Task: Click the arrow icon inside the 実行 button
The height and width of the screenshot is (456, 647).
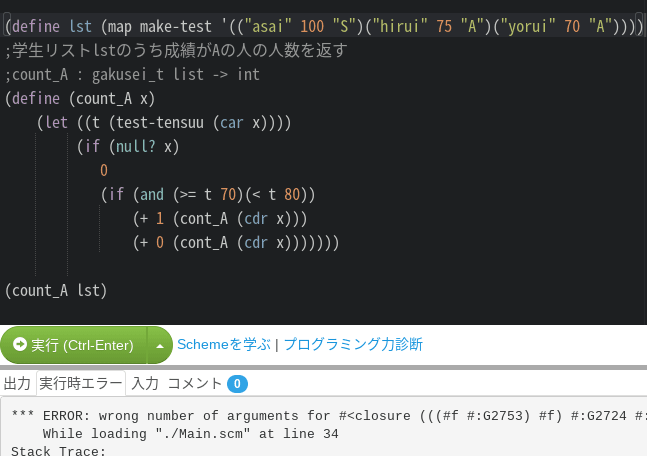Action: pyautogui.click(x=19, y=344)
